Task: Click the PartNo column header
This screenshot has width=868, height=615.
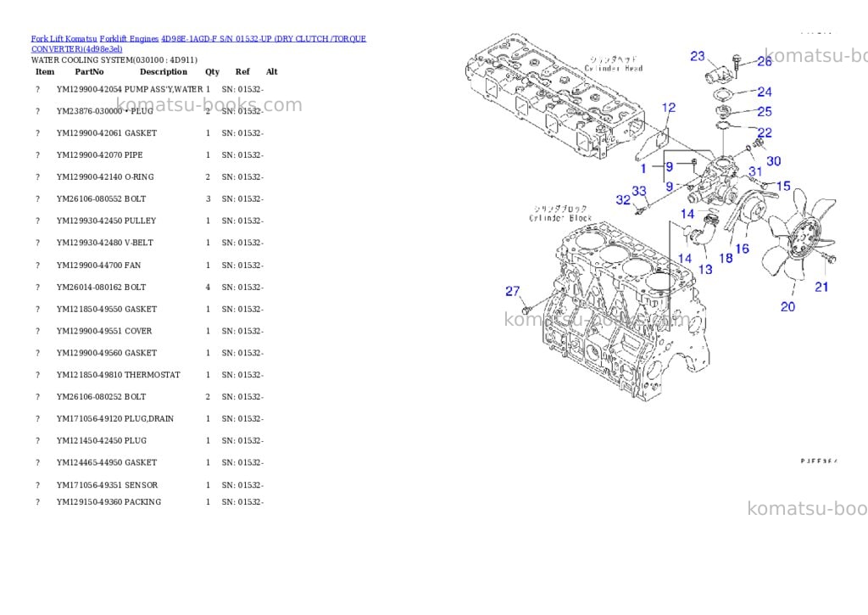Action: [89, 71]
